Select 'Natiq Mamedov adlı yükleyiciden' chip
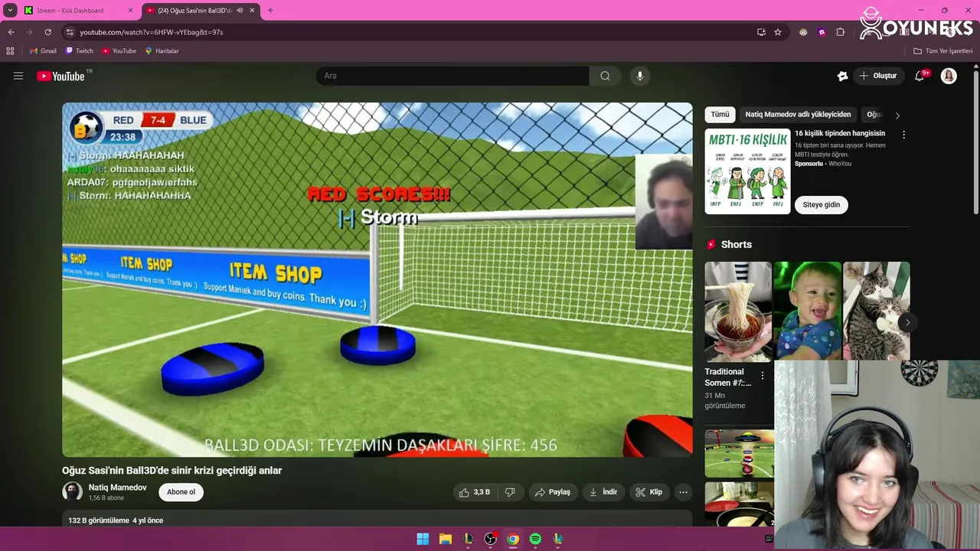Viewport: 980px width, 551px height. point(798,114)
